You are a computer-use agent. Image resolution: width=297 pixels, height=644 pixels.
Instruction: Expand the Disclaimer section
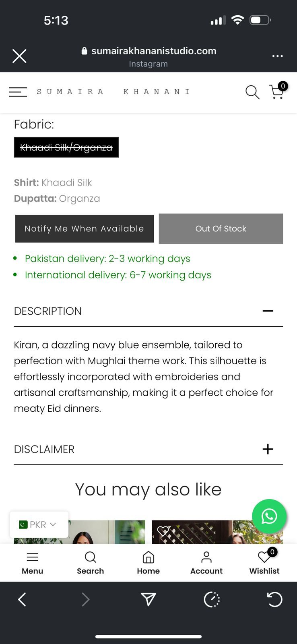click(x=268, y=449)
